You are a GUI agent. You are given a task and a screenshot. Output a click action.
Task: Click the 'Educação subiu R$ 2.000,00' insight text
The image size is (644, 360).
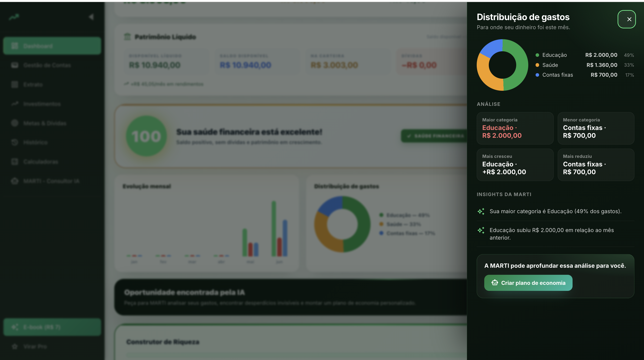click(x=552, y=234)
